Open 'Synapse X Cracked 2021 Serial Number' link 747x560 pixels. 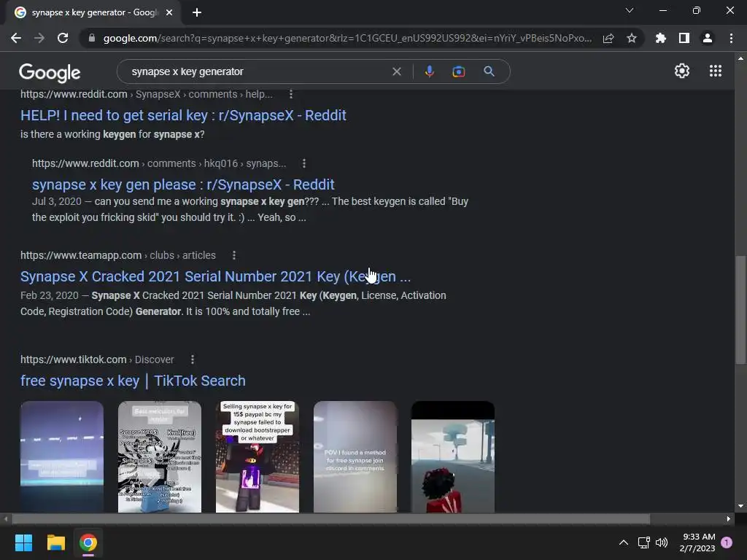pyautogui.click(x=215, y=276)
